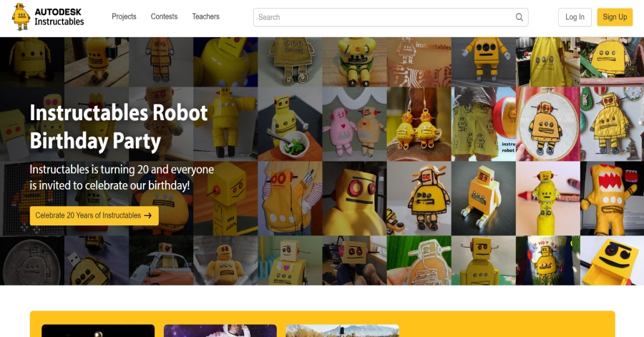Select the pink and orange crocheted robots photo
Screen dimensions: 644x337
point(354,124)
